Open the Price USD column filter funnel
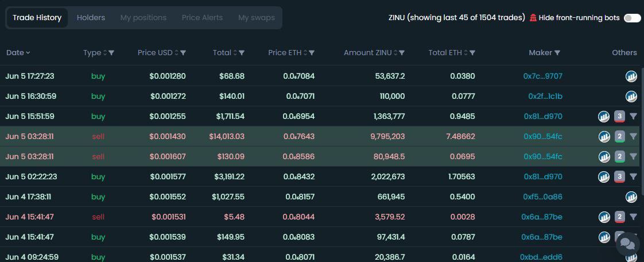This screenshot has height=262, width=644. point(183,53)
